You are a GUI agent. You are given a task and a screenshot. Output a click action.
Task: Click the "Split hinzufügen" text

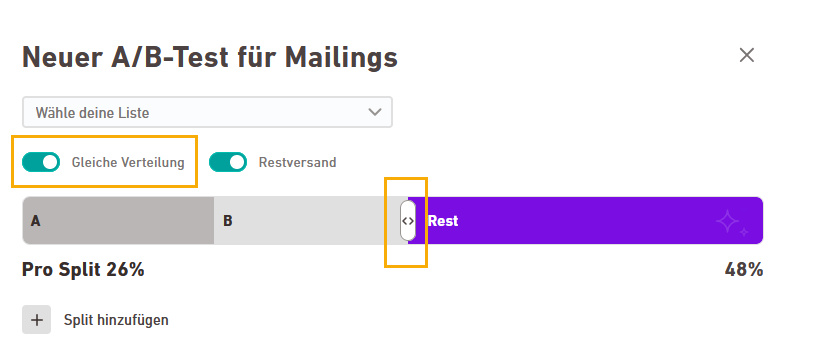click(x=116, y=320)
